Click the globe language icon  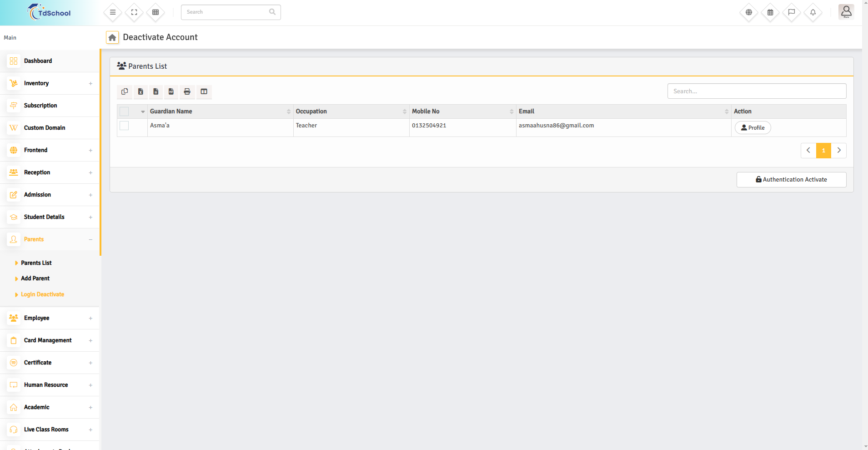click(x=748, y=12)
